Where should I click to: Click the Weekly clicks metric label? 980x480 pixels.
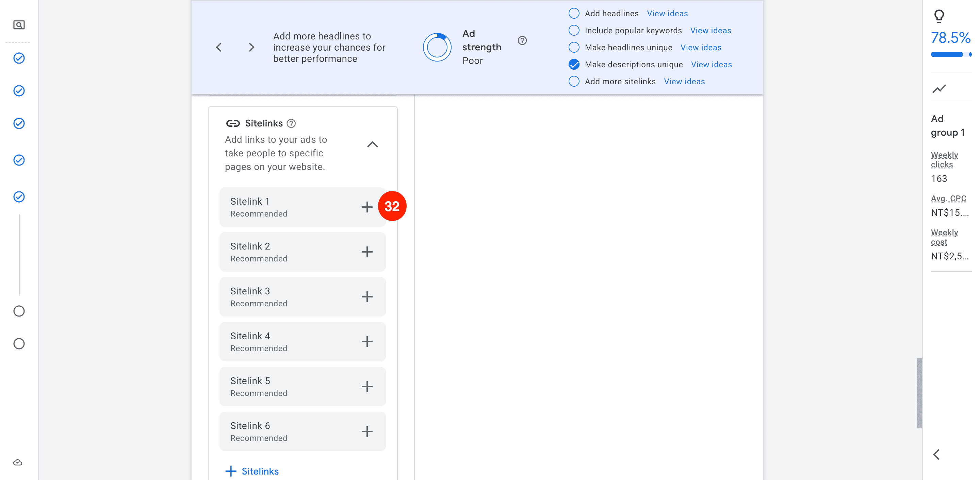944,160
